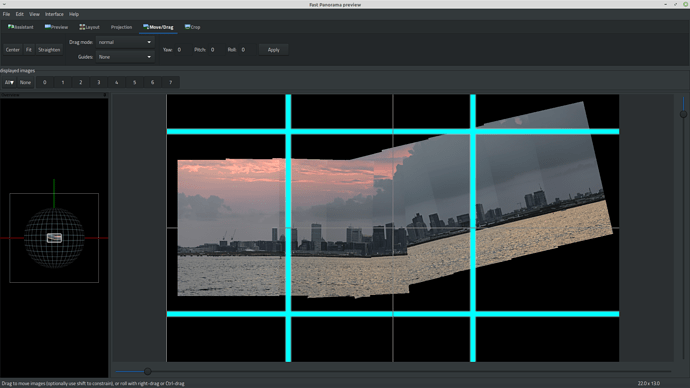Open the Drag mode dropdown
The width and height of the screenshot is (690, 388).
tap(125, 42)
